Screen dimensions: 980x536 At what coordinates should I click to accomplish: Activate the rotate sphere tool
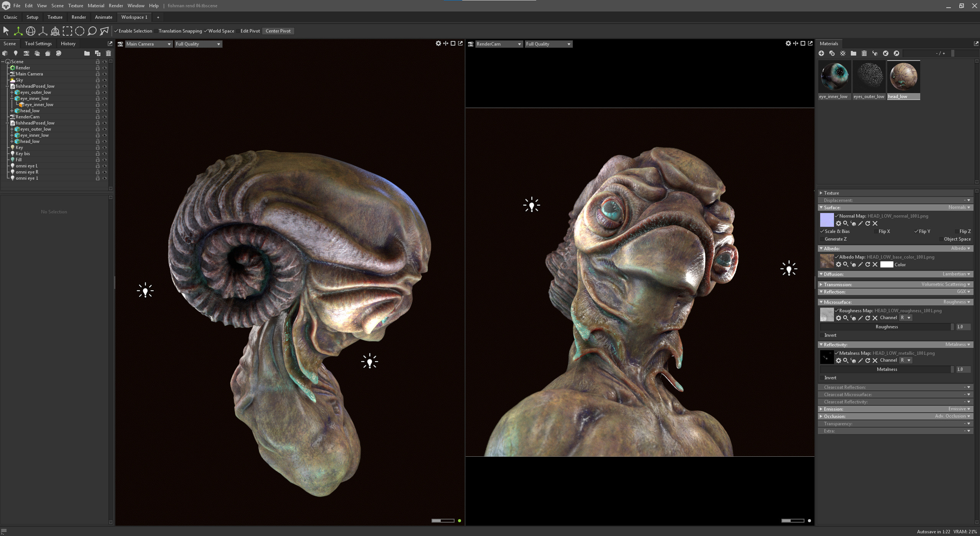30,31
